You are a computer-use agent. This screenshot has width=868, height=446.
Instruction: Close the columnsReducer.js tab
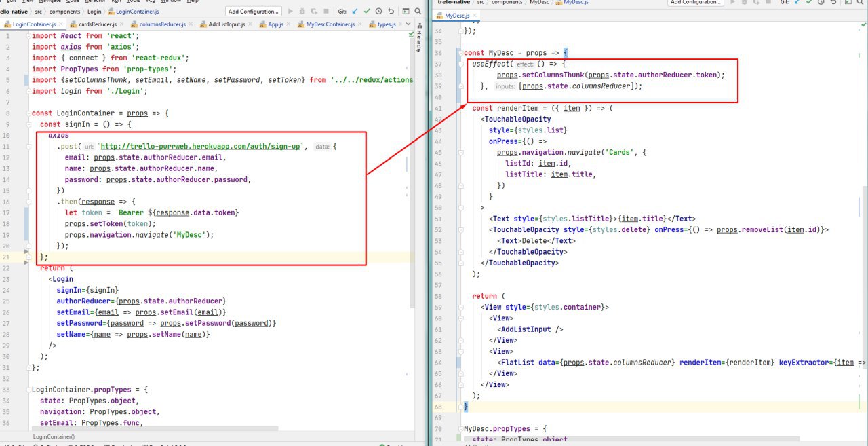coord(191,24)
